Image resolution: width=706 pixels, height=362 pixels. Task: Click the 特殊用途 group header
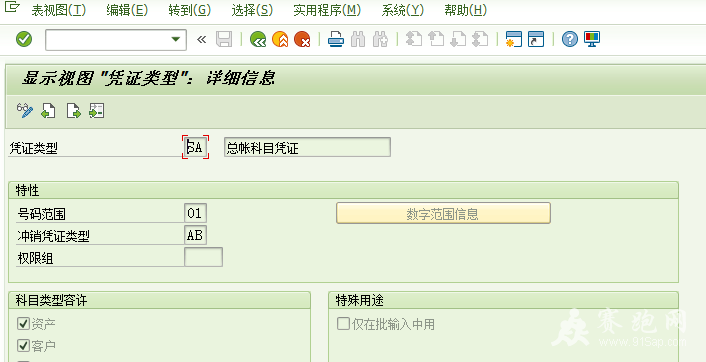pyautogui.click(x=359, y=300)
